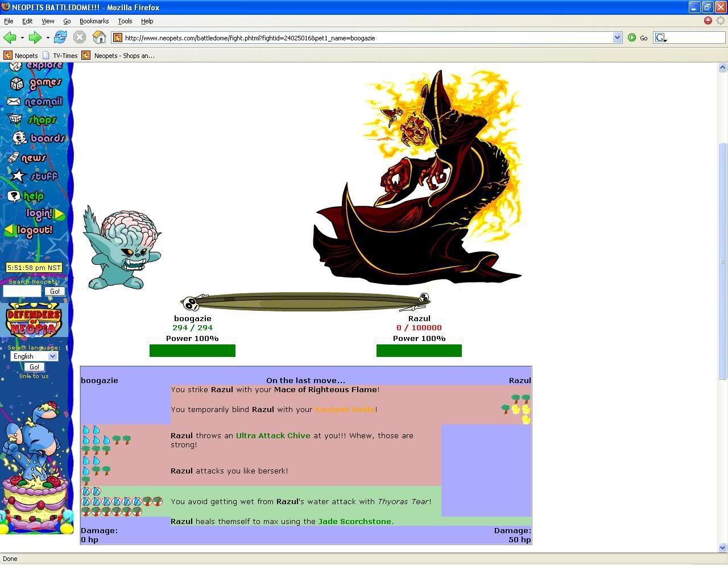Open the View menu
728x582 pixels.
[48, 21]
